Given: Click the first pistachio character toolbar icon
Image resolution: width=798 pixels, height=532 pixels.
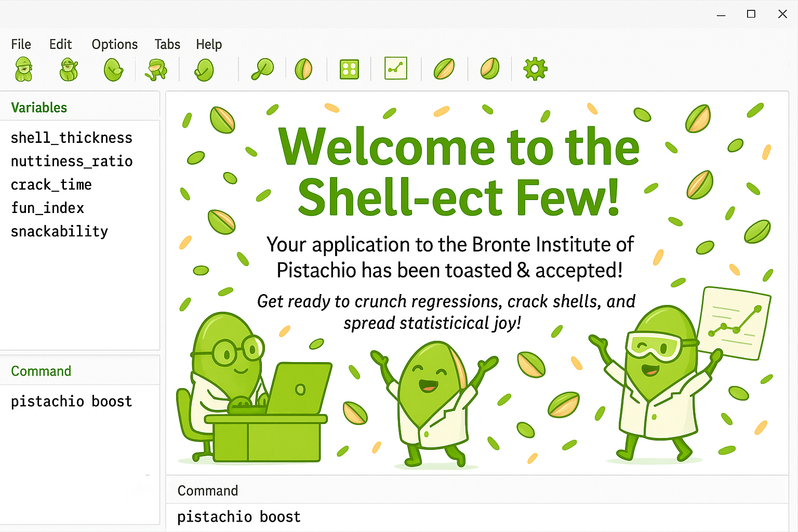Looking at the screenshot, I should (24, 69).
